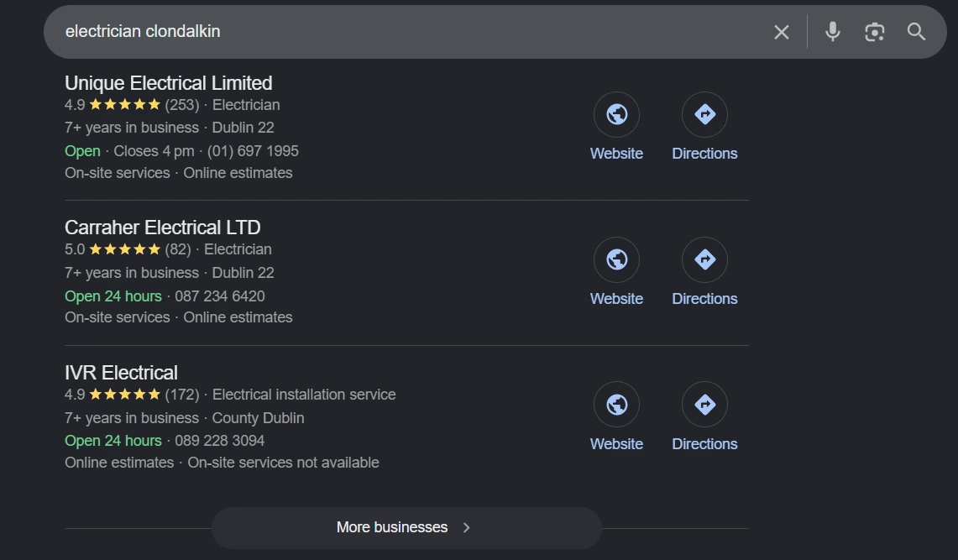Open the IVR Electrical listing title
958x560 pixels.
click(121, 373)
